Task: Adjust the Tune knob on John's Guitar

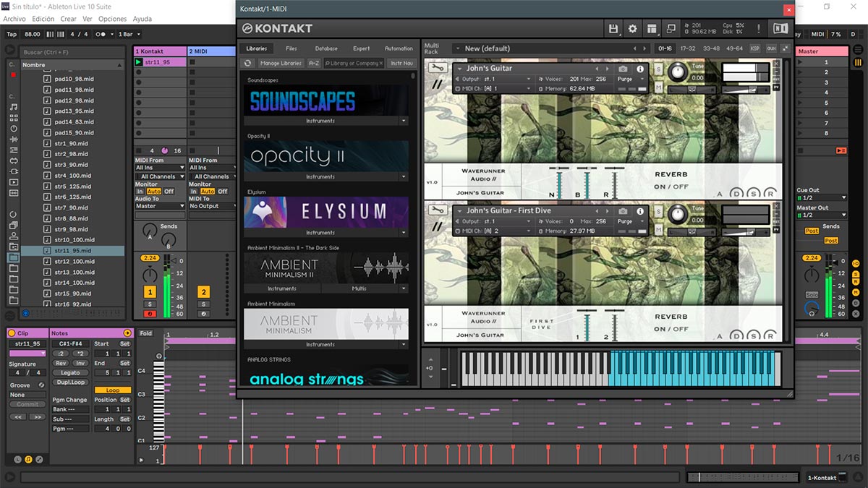Action: pos(678,71)
